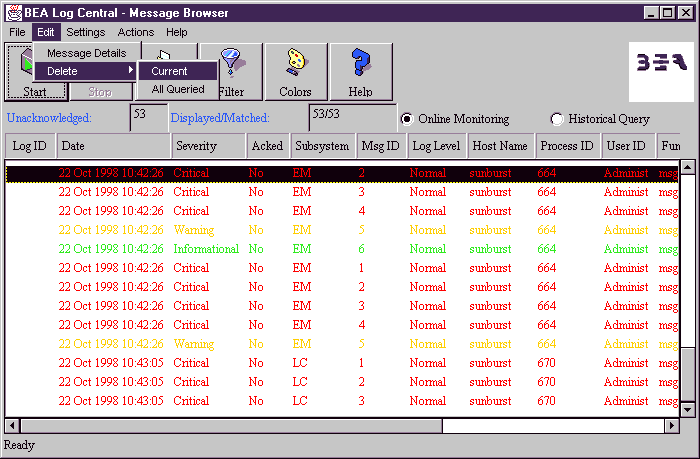Open the Settings menu
This screenshot has width=700, height=459.
pos(86,33)
